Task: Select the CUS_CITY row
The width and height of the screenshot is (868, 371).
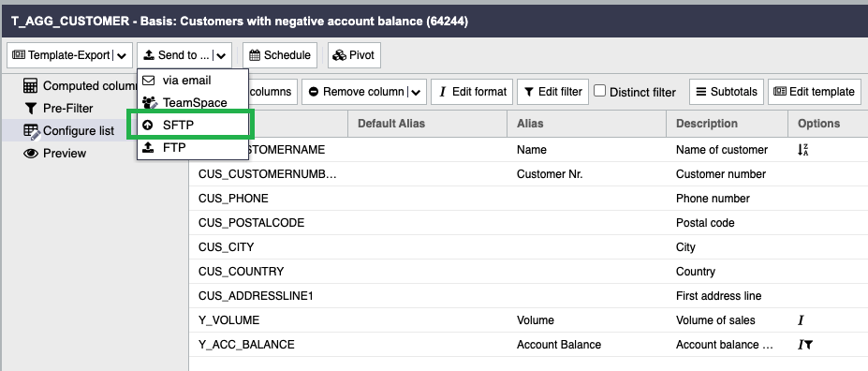Action: point(528,247)
